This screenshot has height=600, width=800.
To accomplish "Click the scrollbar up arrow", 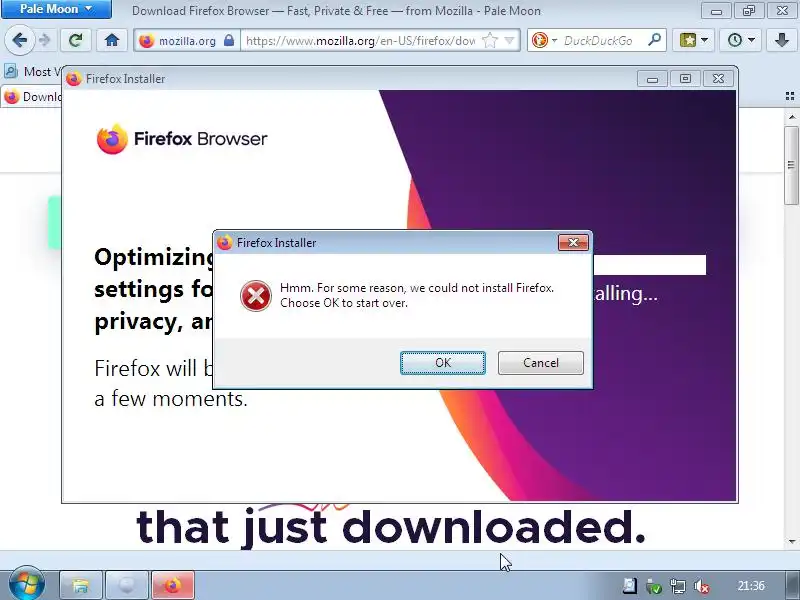I will pos(791,117).
